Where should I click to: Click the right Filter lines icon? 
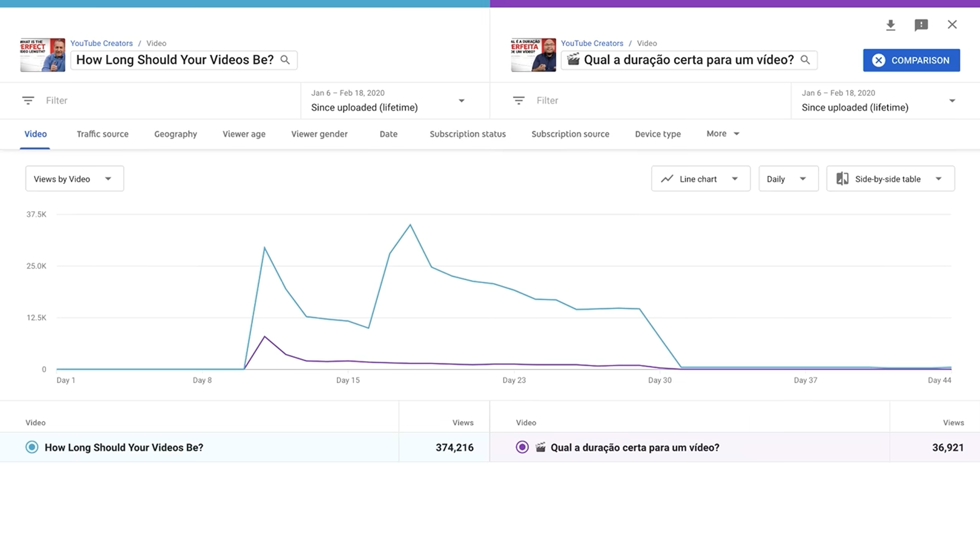518,101
